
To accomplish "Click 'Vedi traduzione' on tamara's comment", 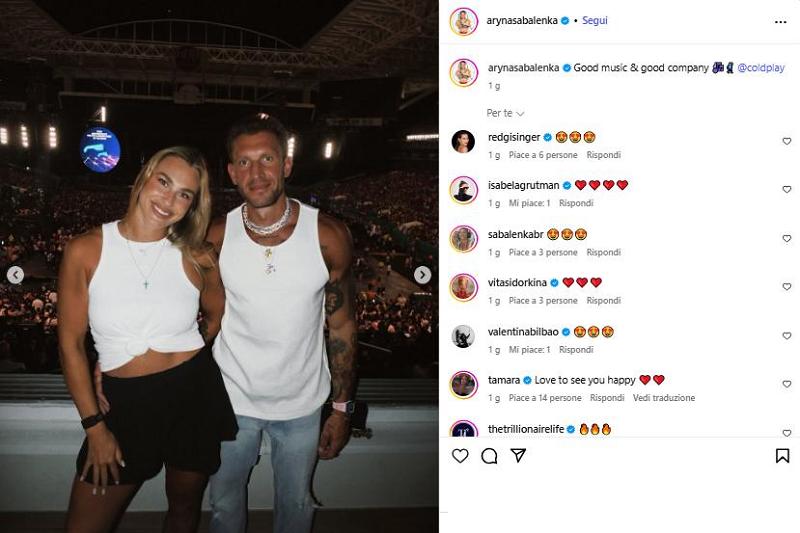I will pos(663,398).
